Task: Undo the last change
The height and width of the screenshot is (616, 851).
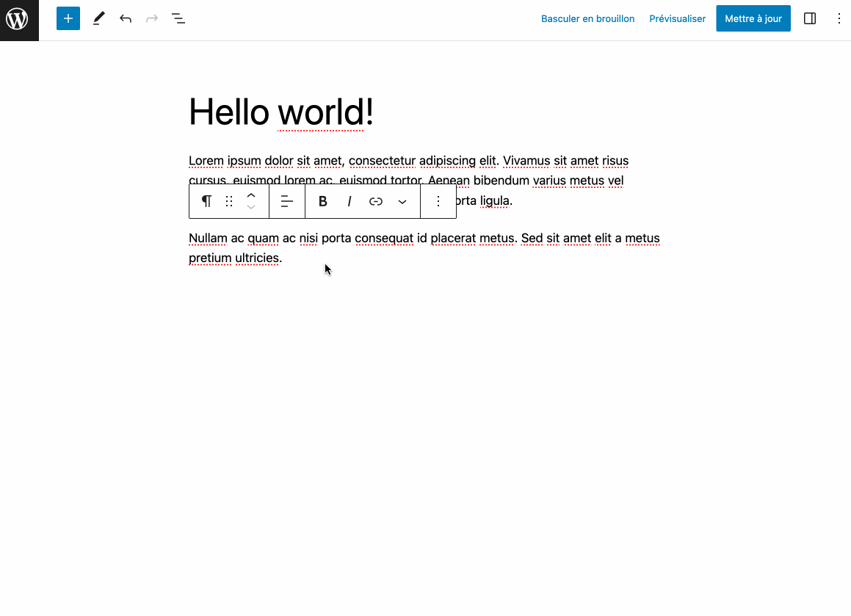Action: (126, 19)
